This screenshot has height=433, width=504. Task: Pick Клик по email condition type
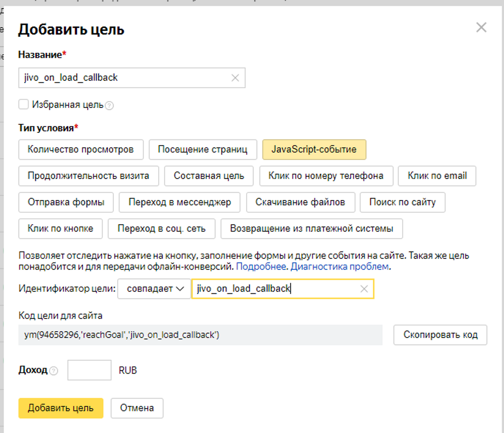(x=437, y=176)
